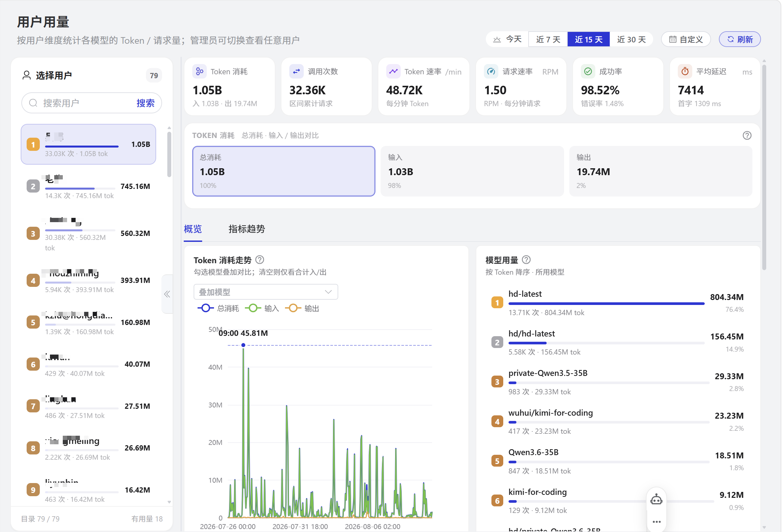Select the 概览 tab

tap(193, 229)
